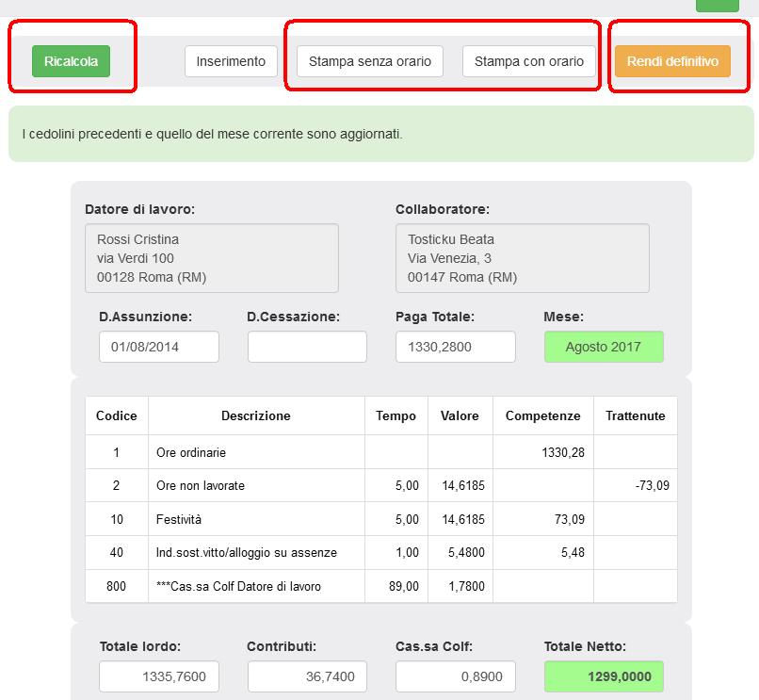Click the orange Rendi definitivo button
The image size is (759, 700).
coord(672,61)
